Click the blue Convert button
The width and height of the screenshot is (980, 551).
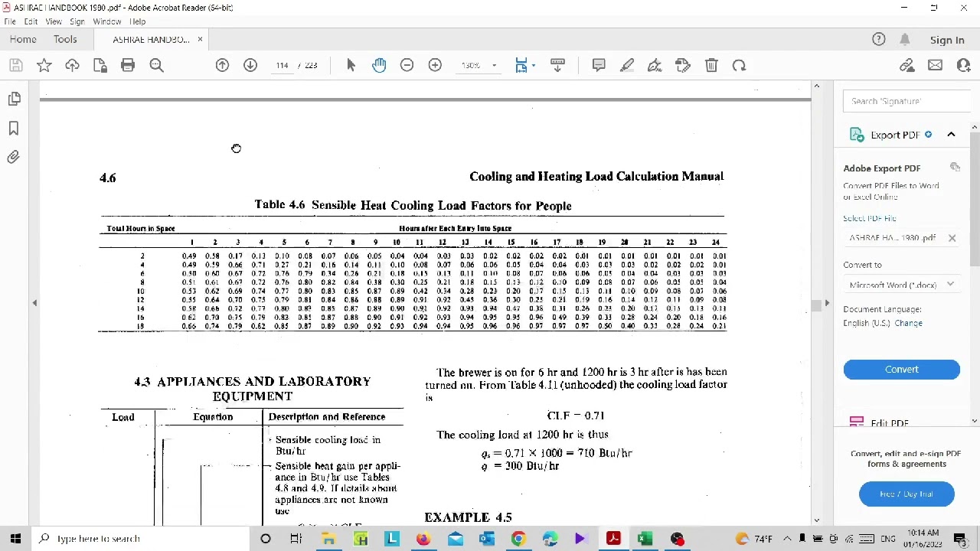point(901,370)
